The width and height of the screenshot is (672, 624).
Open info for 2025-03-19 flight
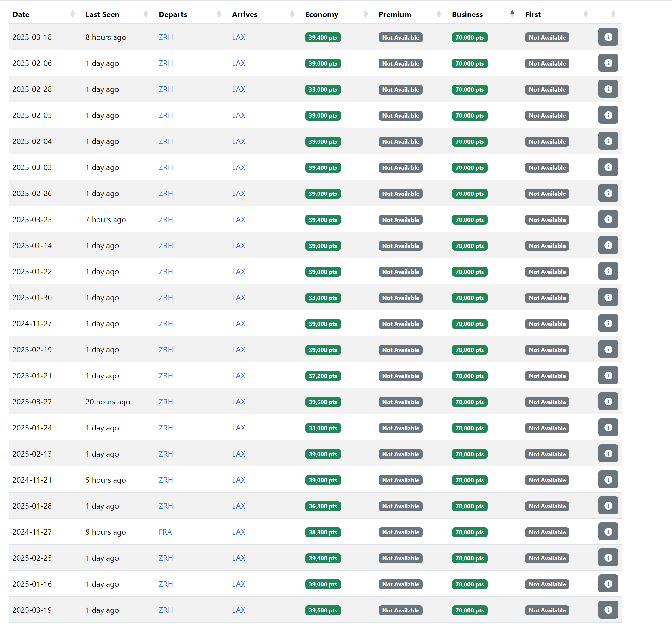tap(608, 610)
